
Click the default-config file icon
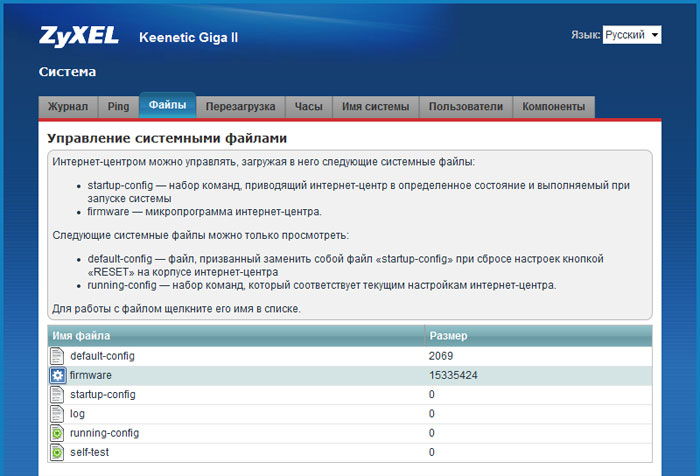pyautogui.click(x=57, y=356)
